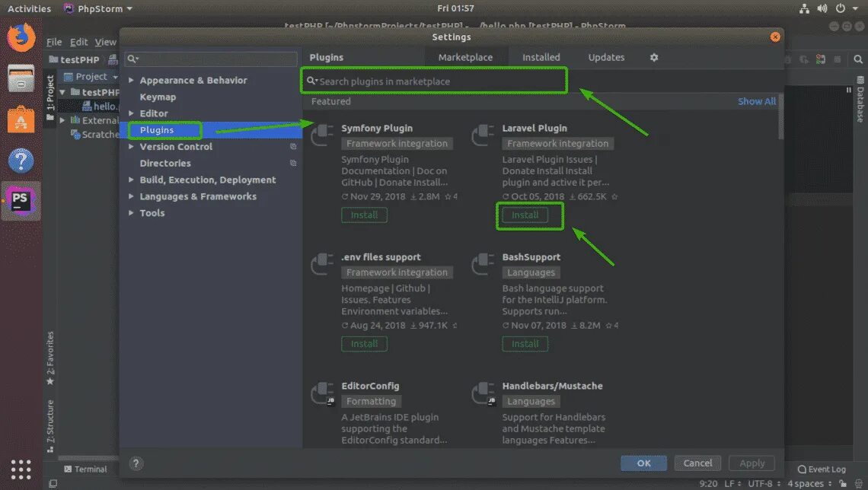Install the BashSupport plugin
This screenshot has width=868, height=490.
525,343
